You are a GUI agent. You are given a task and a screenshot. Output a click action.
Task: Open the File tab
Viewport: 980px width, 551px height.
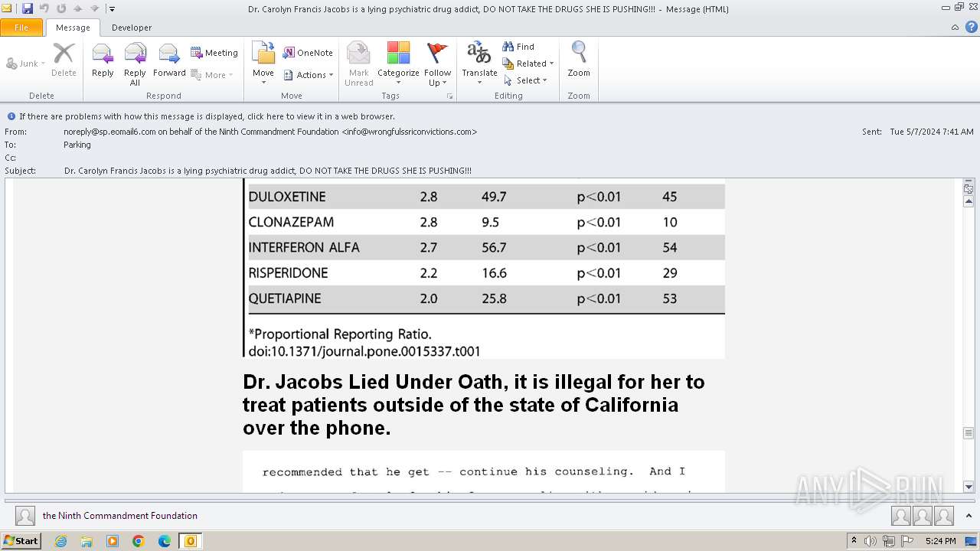coord(21,28)
